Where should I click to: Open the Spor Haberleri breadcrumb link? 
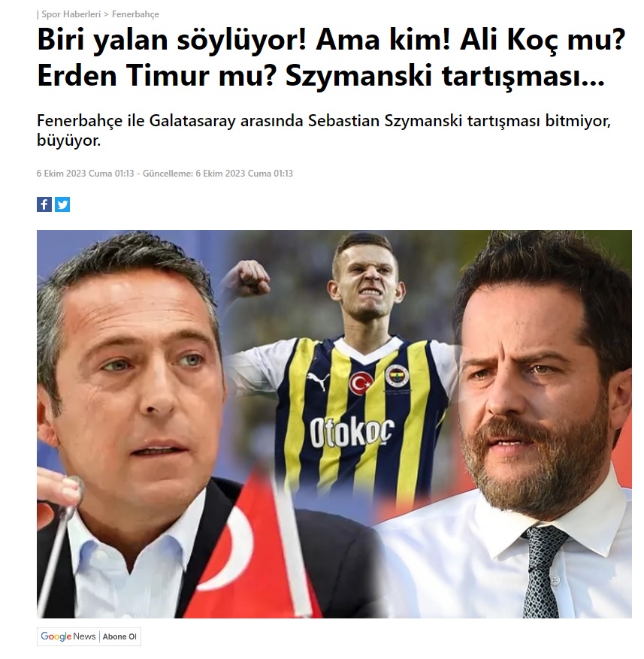tap(71, 14)
